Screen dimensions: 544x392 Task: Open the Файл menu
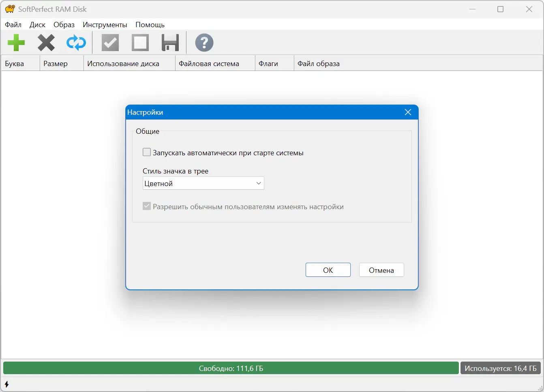13,25
